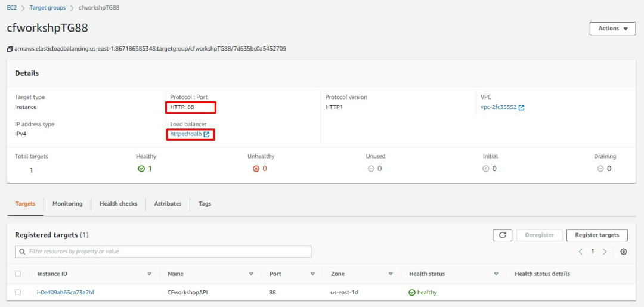Go to previous page arrow
This screenshot has height=307, width=644.
click(x=580, y=252)
